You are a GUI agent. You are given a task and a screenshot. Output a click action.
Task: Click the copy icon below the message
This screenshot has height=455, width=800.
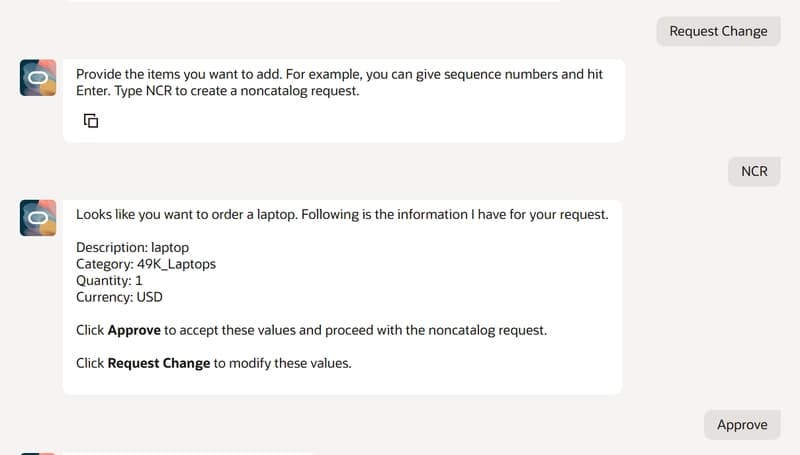click(x=91, y=121)
